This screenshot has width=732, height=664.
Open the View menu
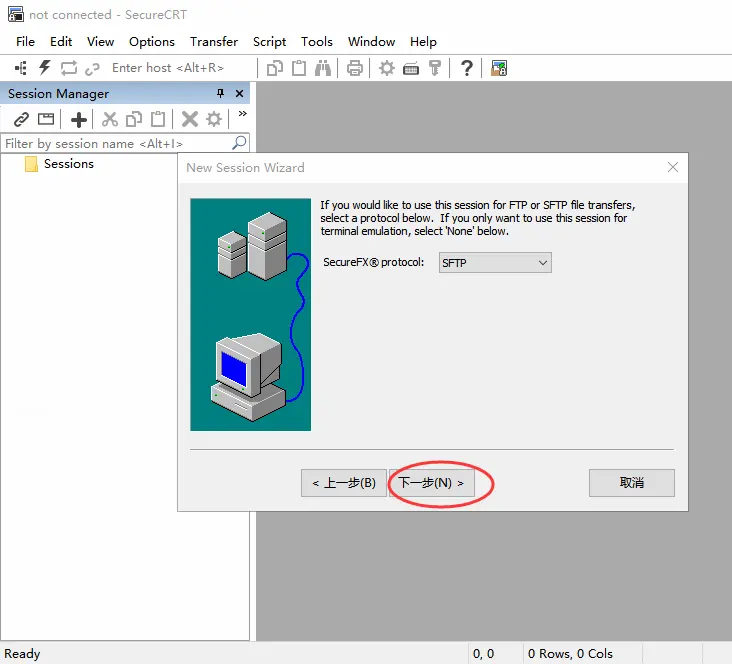[100, 42]
